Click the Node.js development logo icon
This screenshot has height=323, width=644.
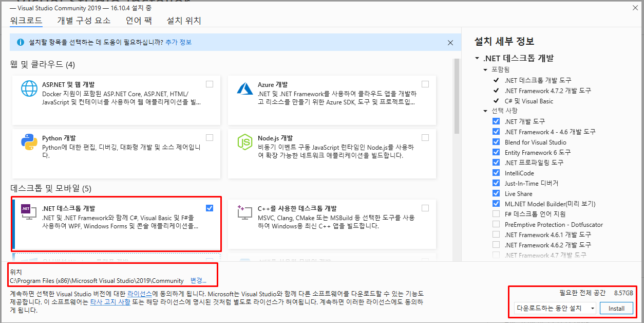(245, 141)
